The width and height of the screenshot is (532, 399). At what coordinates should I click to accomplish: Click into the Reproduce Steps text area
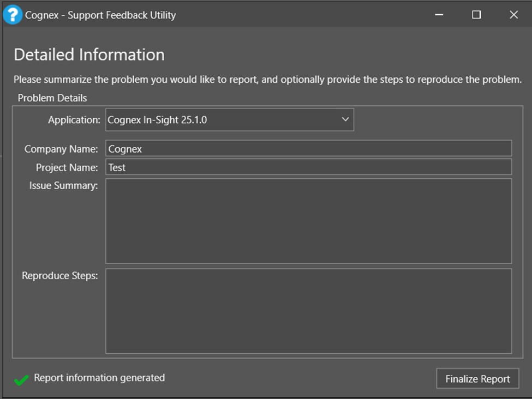tap(308, 311)
